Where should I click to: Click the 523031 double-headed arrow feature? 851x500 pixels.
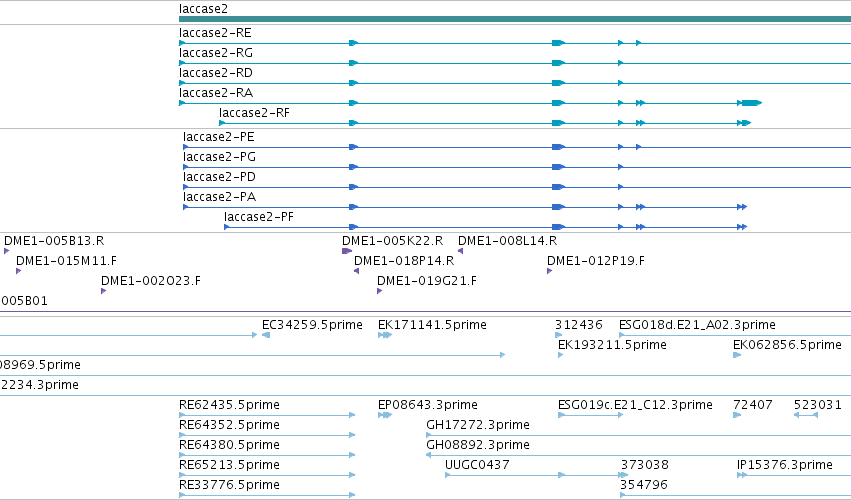point(805,415)
